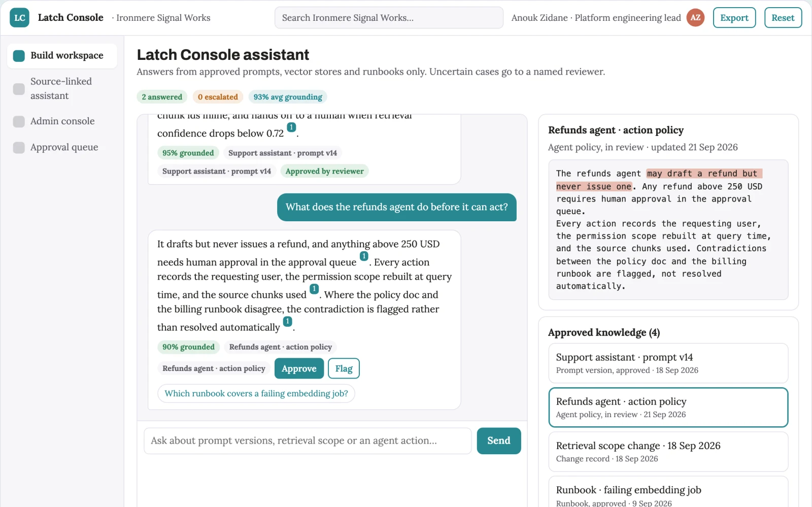The width and height of the screenshot is (812, 507).
Task: Click the 'Approved knowledge (4)' heading
Action: click(x=604, y=332)
